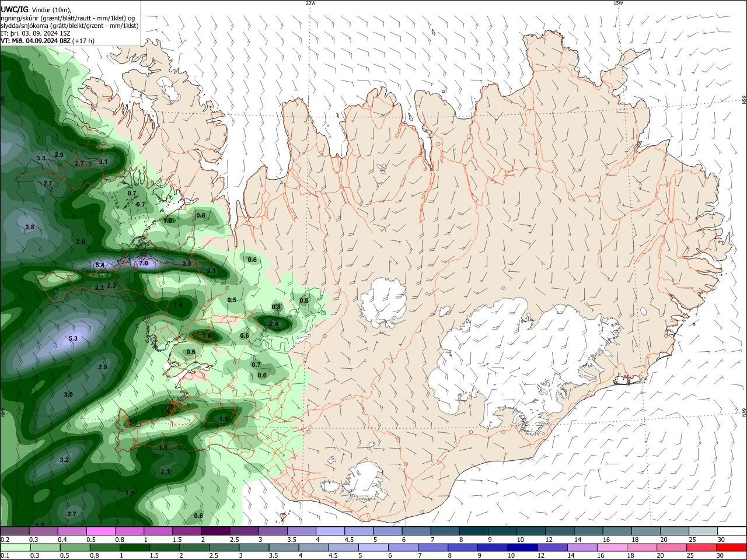Select the 3.8 precipitation value label
The image size is (747, 560).
click(30, 227)
